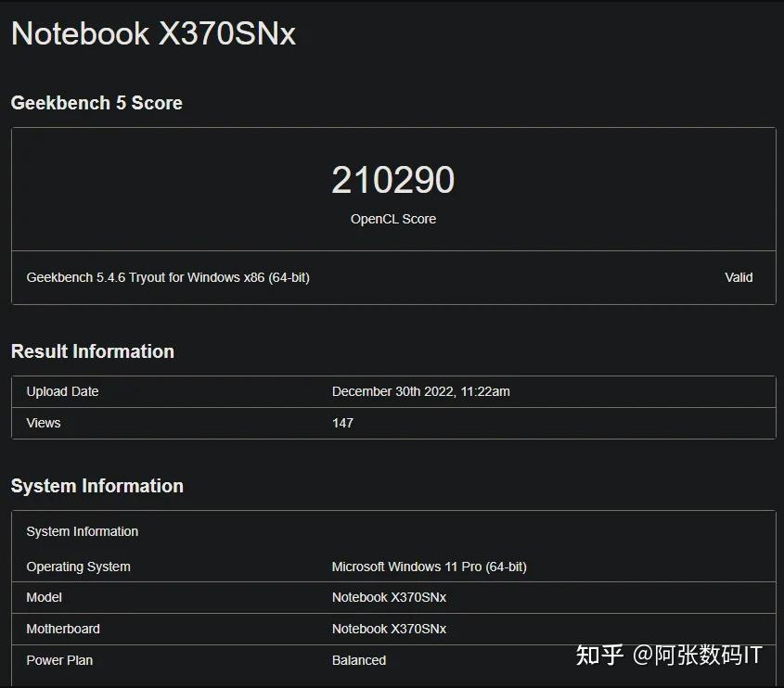
Task: Open the Geekbench 5.4.6 Tryout entry
Action: click(x=169, y=277)
